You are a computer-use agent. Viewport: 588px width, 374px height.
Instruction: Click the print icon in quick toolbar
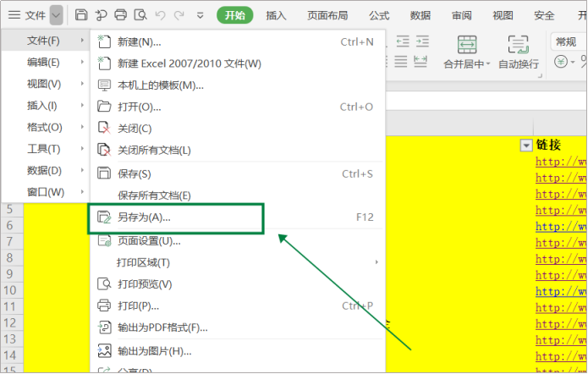pyautogui.click(x=120, y=15)
